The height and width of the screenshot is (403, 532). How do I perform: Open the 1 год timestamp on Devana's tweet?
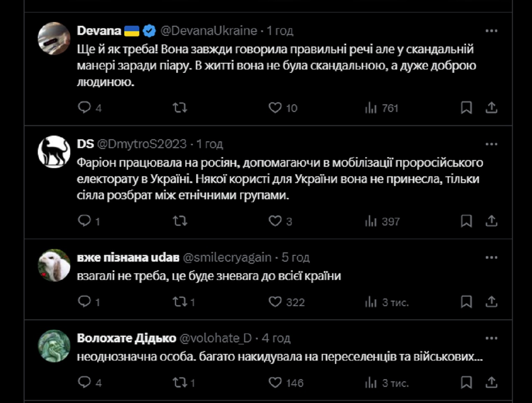click(280, 31)
